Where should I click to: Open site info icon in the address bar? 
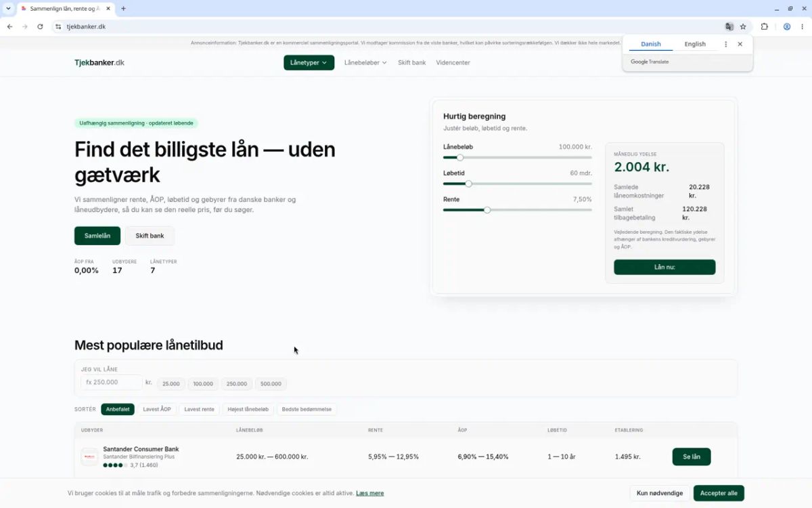(58, 26)
